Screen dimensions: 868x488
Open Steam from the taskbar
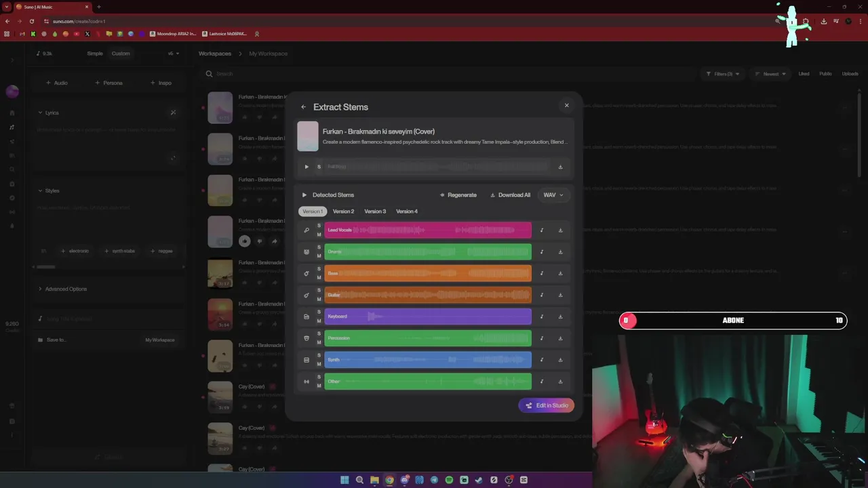(479, 480)
